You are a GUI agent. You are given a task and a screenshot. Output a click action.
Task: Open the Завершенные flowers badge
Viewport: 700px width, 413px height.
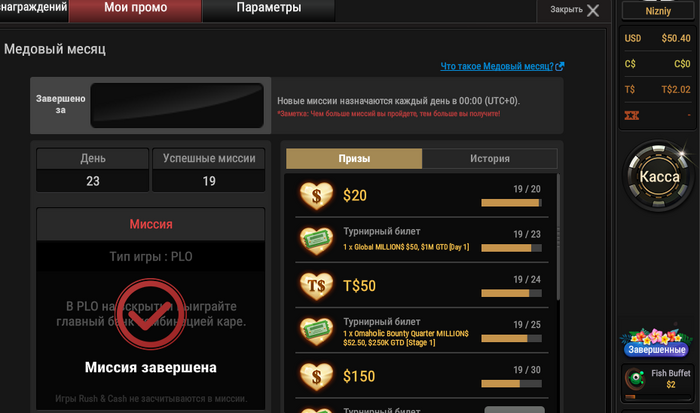coord(656,343)
